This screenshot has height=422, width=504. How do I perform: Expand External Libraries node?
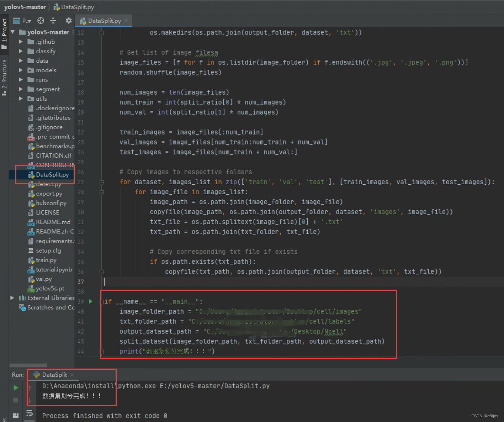pos(12,298)
